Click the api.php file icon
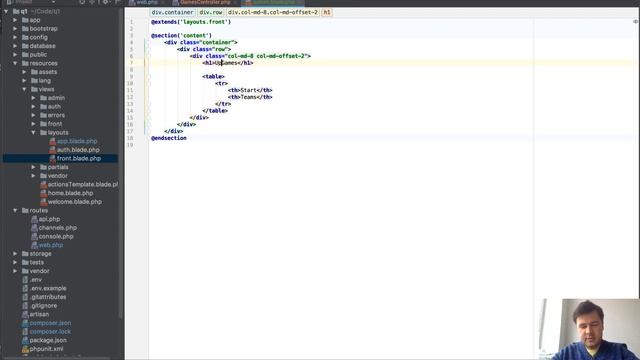 [x=34, y=219]
